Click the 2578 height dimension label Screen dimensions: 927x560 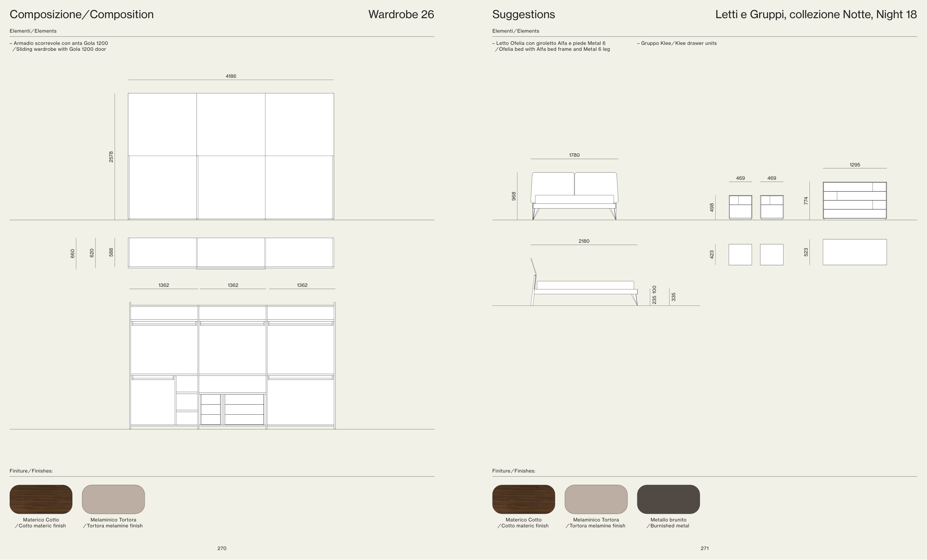coord(111,157)
